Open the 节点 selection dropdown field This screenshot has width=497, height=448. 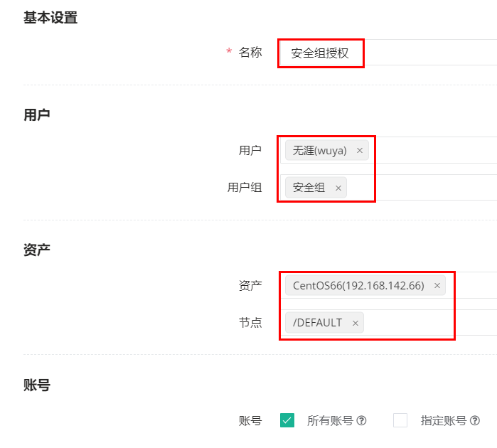(388, 322)
